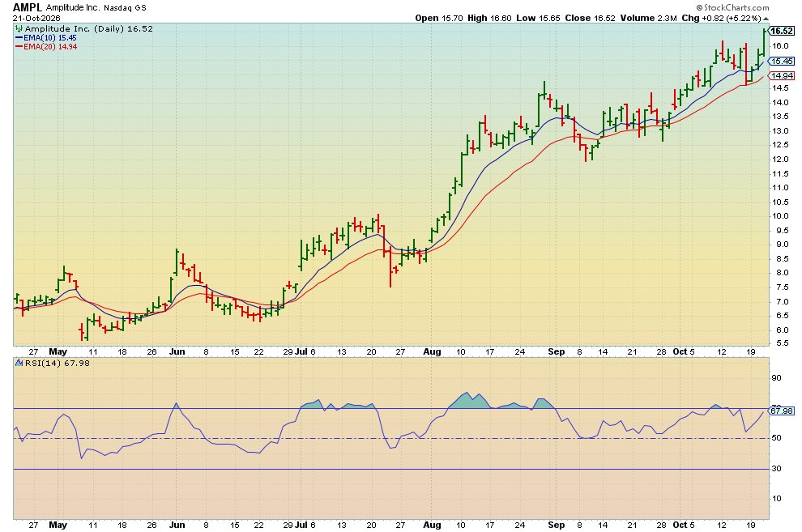Viewport: 802px width, 532px height.
Task: Click the Oct 5 label under the RSI panel
Action: pos(684,525)
